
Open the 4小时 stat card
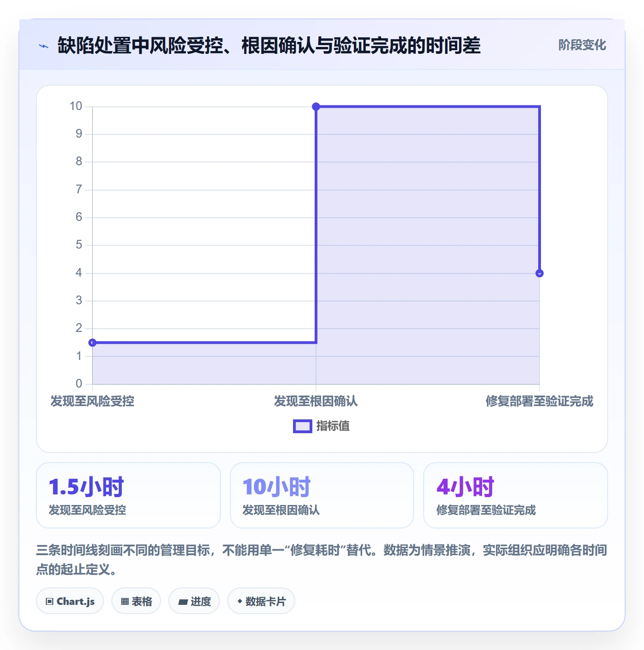point(516,495)
